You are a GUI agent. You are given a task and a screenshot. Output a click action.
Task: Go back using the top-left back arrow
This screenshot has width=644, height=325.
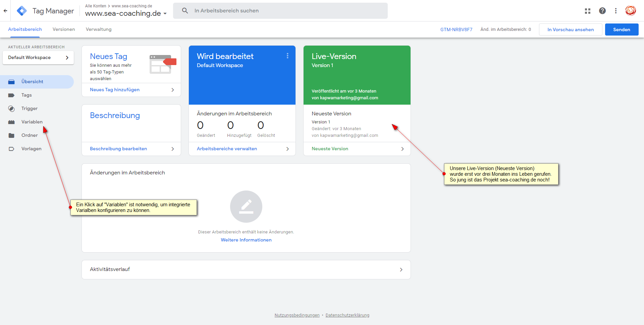tap(5, 11)
